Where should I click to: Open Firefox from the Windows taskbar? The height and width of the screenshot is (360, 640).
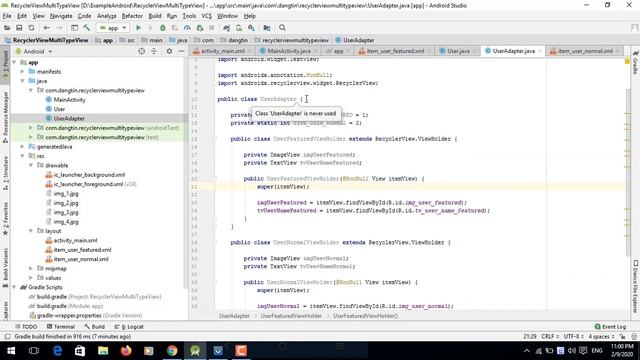[x=126, y=351]
